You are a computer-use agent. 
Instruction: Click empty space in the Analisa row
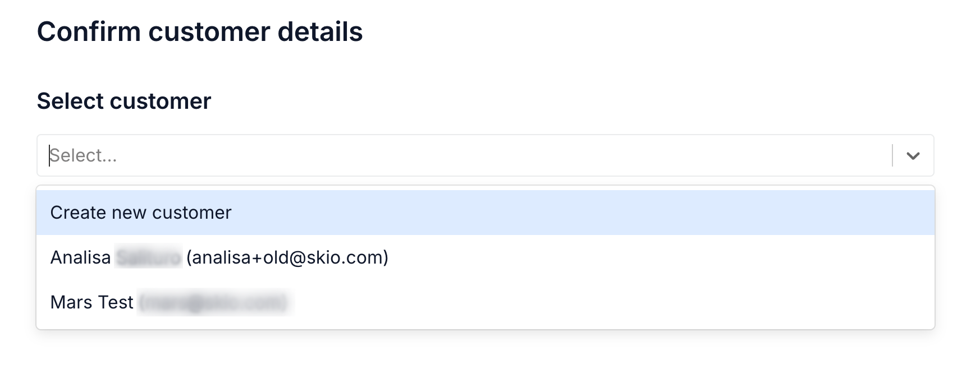(x=661, y=257)
